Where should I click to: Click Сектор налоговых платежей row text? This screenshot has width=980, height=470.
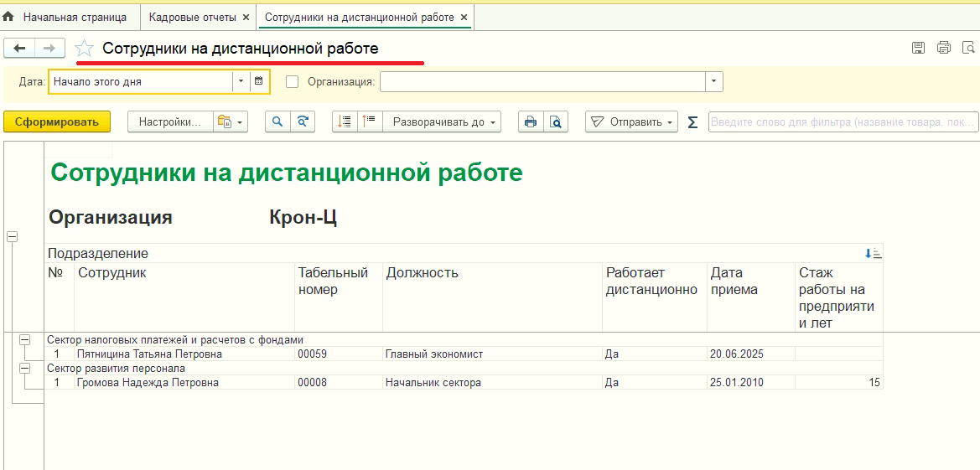pyautogui.click(x=175, y=340)
